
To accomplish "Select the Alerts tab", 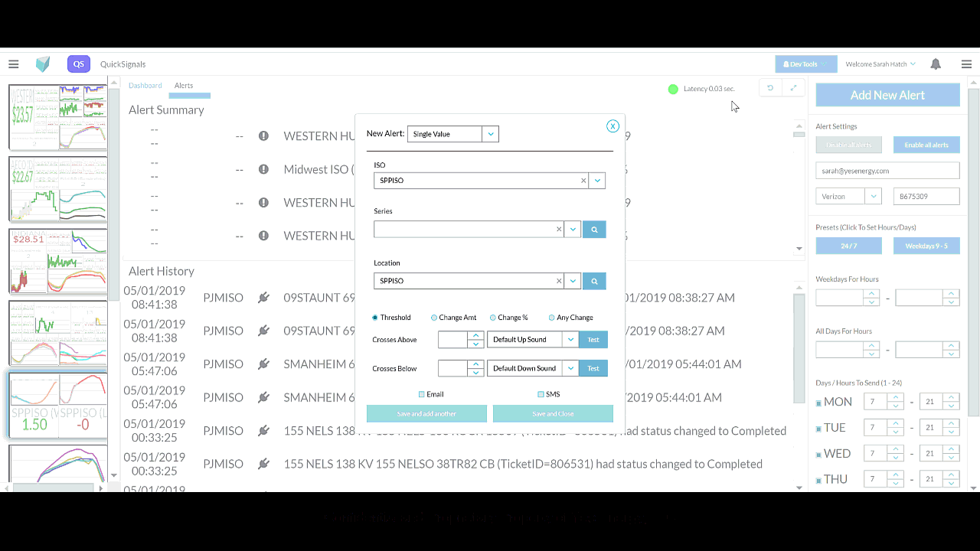I will (x=184, y=86).
